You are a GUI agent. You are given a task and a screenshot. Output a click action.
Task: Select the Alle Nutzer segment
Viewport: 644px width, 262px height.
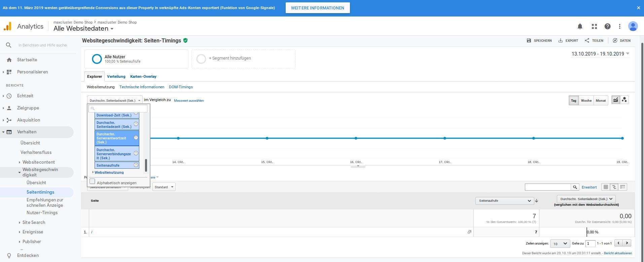pyautogui.click(x=136, y=59)
